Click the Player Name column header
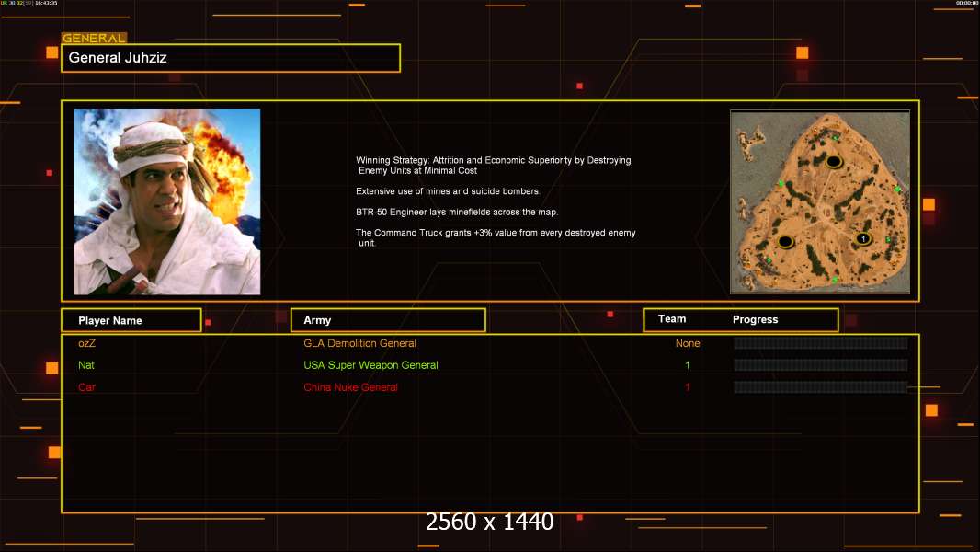Viewport: 980px width, 552px height. point(131,320)
